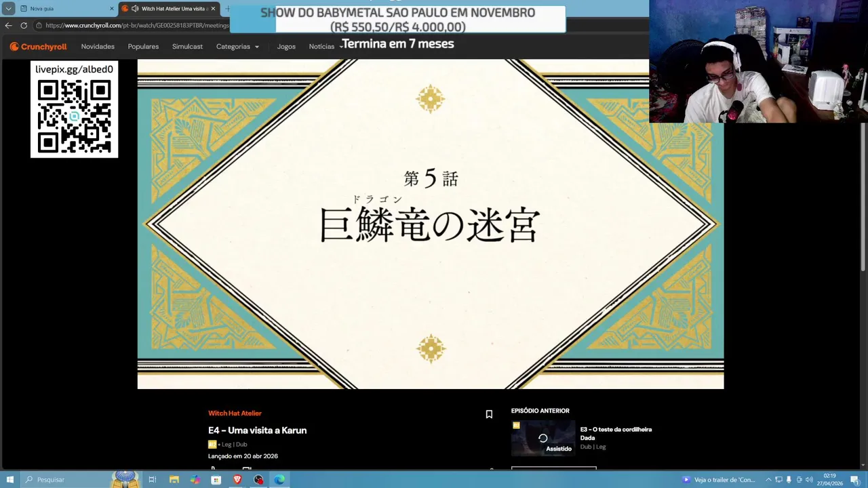Open the Novidades menu item
This screenshot has height=488, width=868.
coord(98,47)
